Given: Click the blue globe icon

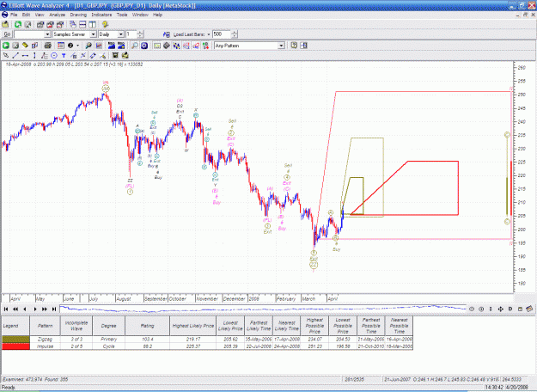Looking at the screenshot, I should [x=144, y=46].
